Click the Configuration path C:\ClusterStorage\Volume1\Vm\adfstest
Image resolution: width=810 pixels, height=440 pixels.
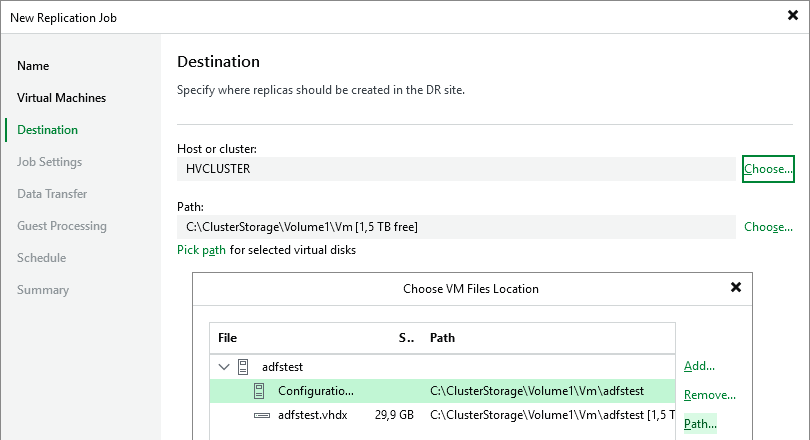pos(537,391)
